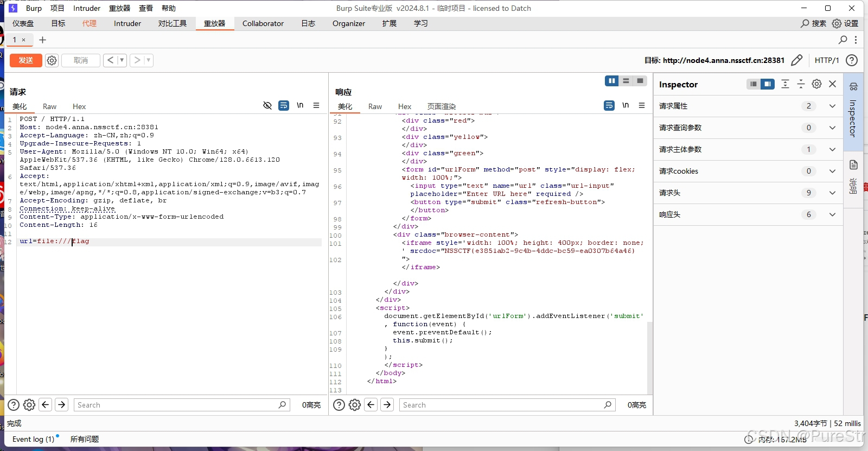Click Inspector sidebar tab icon
868x451 pixels.
(x=853, y=87)
